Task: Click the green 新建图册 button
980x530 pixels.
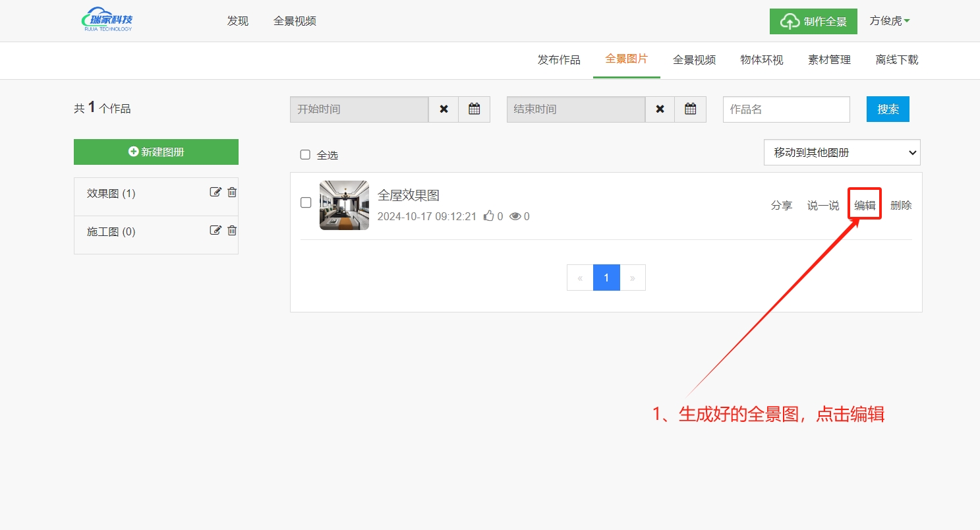Action: pyautogui.click(x=156, y=152)
